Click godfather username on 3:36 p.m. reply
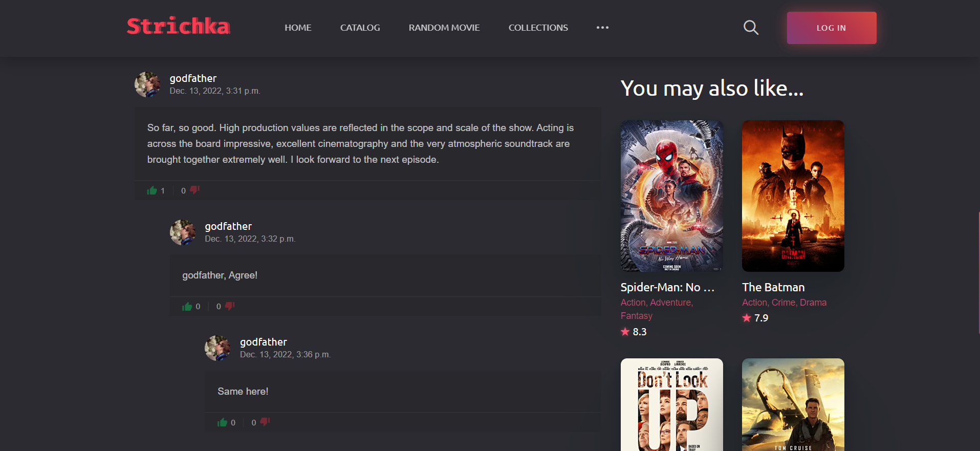Viewport: 980px width, 451px height. point(264,342)
